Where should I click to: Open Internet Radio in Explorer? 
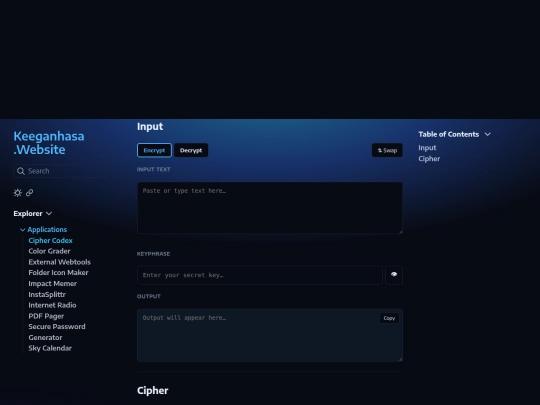[52, 305]
